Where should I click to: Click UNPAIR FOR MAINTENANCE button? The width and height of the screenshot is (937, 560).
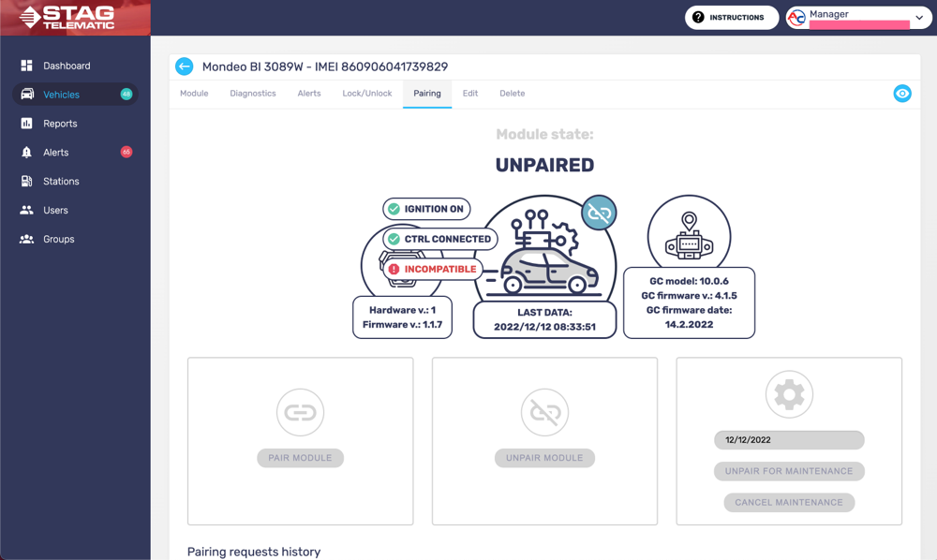pos(789,471)
